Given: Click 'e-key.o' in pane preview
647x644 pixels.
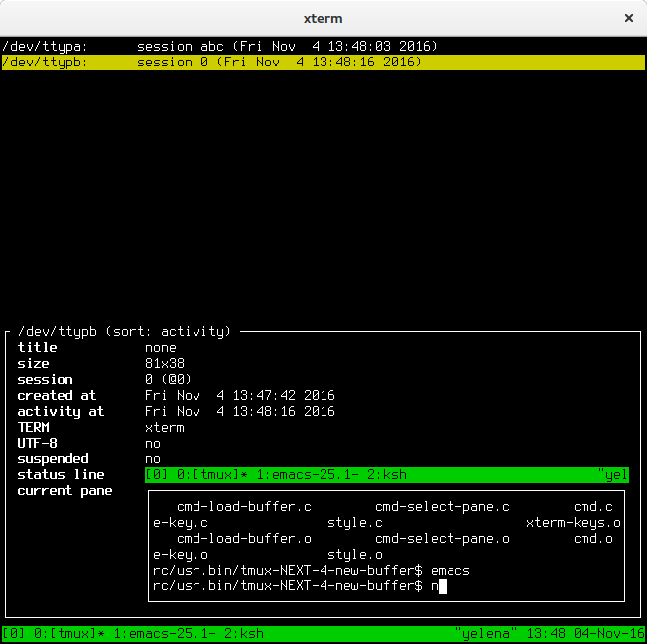Looking at the screenshot, I should [x=181, y=554].
